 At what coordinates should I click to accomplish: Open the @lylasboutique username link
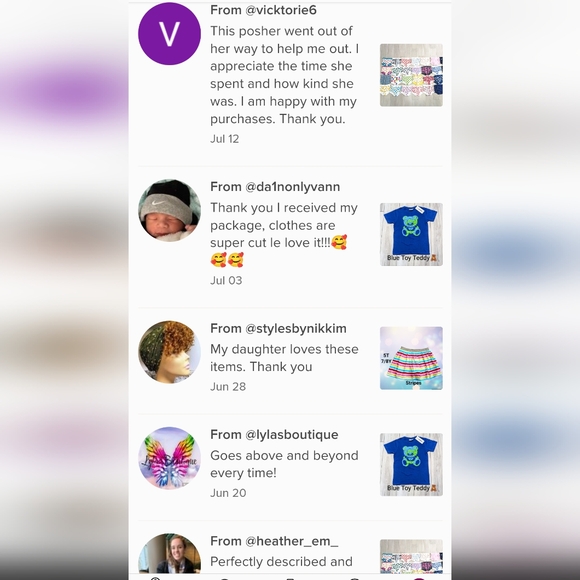291,435
